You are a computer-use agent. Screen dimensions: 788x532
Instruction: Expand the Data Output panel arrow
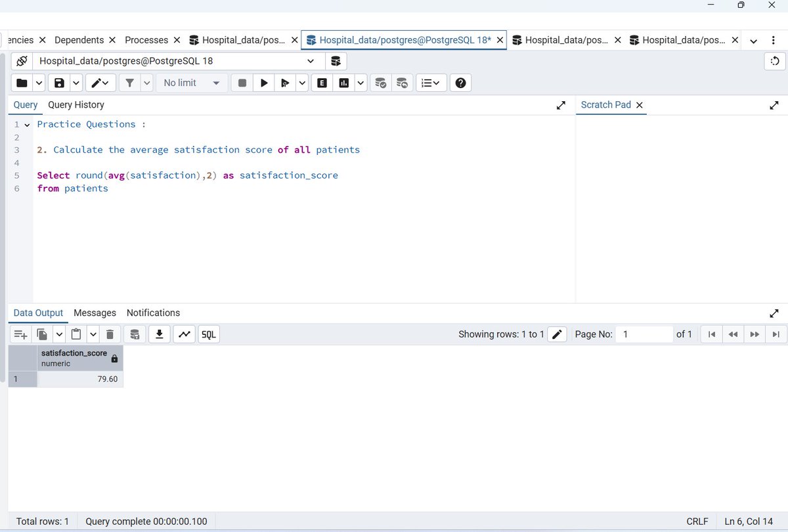[775, 313]
